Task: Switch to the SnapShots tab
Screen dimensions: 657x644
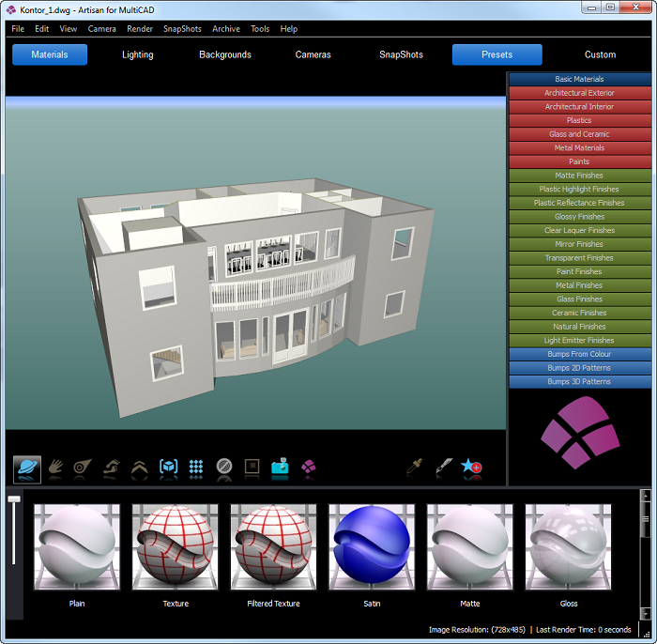Action: click(x=401, y=54)
